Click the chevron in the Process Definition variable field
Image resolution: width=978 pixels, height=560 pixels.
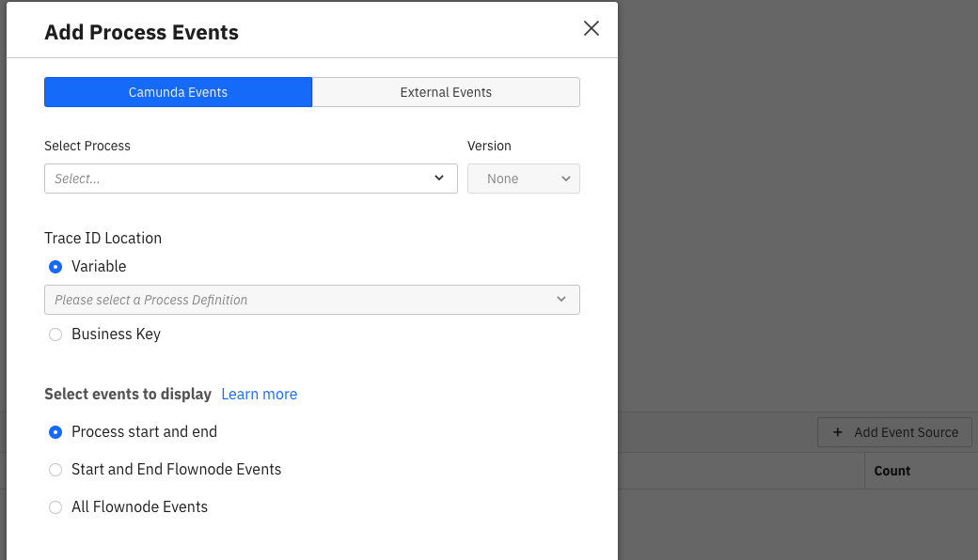coord(561,300)
